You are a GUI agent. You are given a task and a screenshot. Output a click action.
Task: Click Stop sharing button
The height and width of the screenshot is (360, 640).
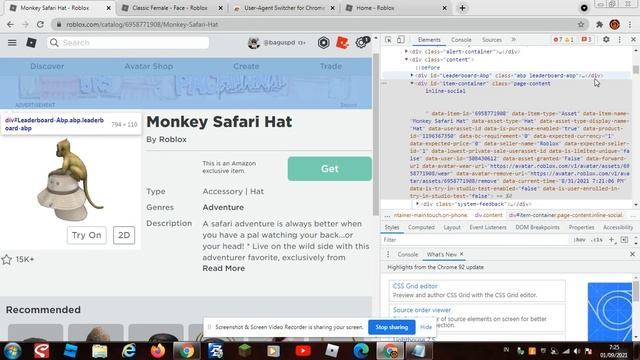click(x=391, y=327)
